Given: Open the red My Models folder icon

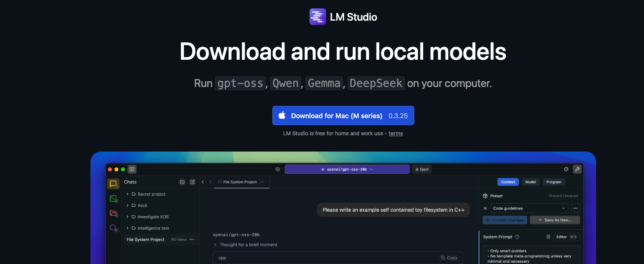Looking at the screenshot, I should pyautogui.click(x=113, y=213).
